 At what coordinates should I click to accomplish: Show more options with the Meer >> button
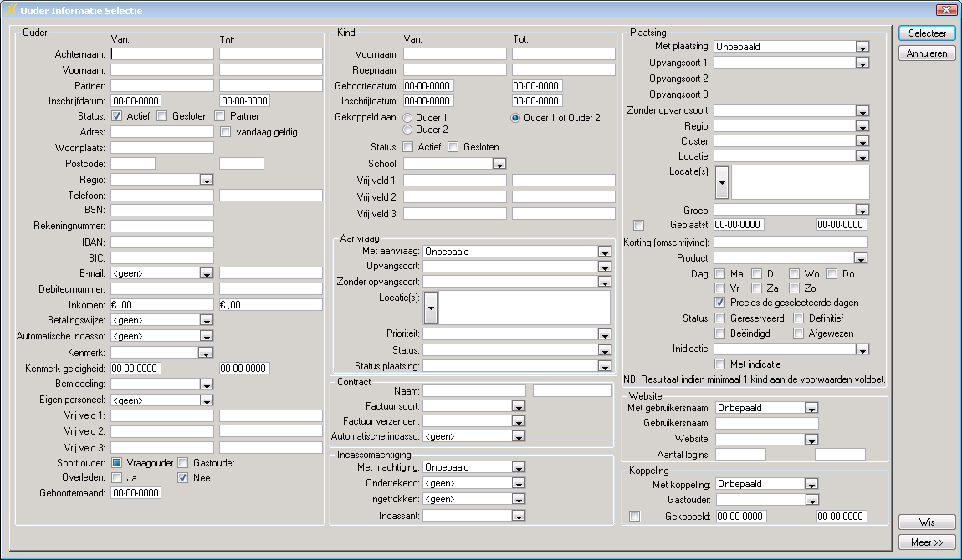927,542
